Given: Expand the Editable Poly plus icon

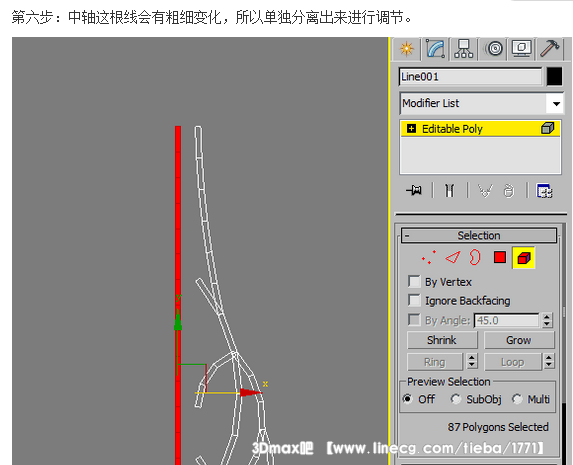Looking at the screenshot, I should pyautogui.click(x=411, y=129).
